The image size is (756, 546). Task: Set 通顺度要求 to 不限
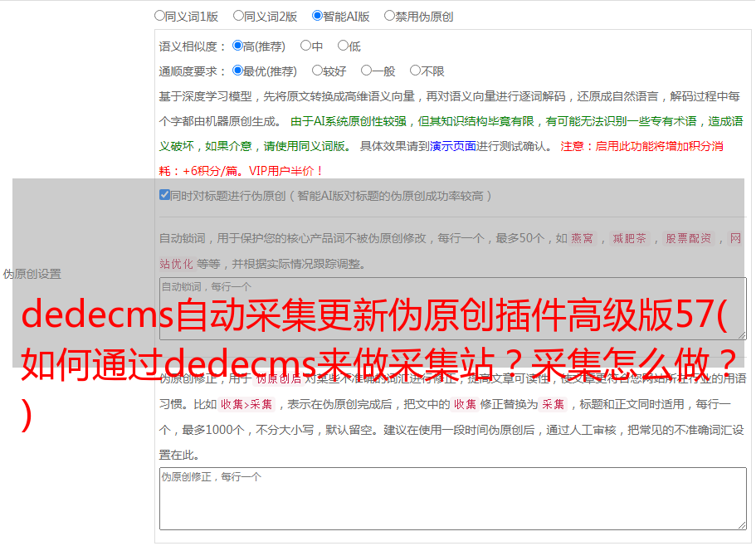[415, 71]
